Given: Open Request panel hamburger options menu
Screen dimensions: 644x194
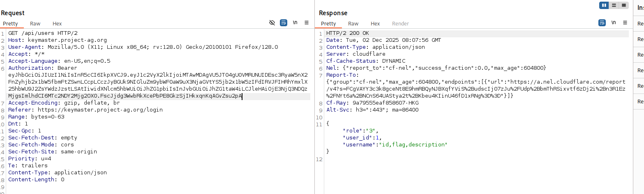Looking at the screenshot, I should (307, 23).
